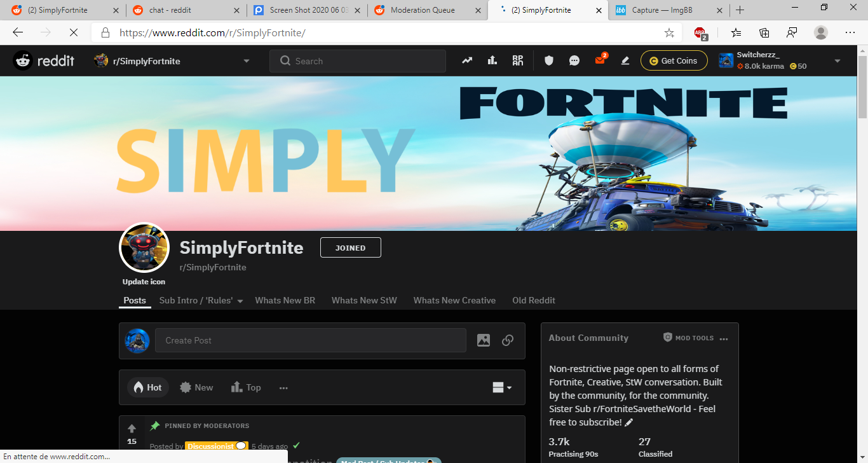Click the '27' Classified online count
The width and height of the screenshot is (868, 463).
pyautogui.click(x=644, y=441)
